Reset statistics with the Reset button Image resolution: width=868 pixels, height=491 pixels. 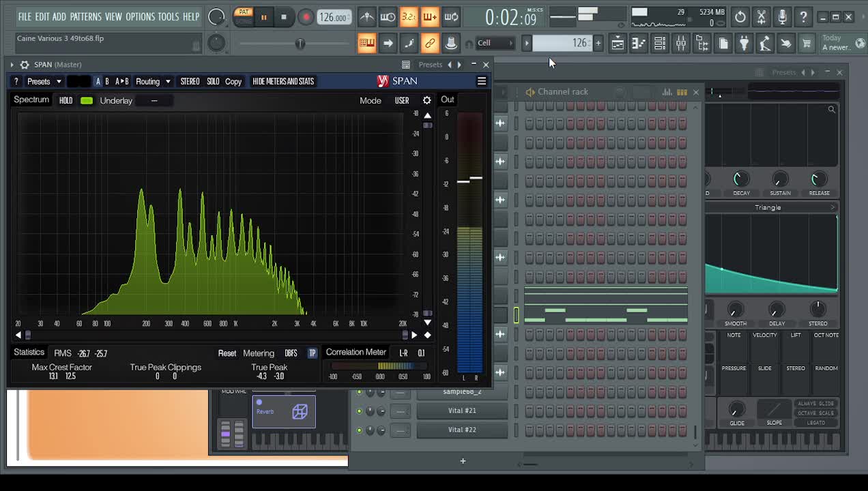[x=227, y=353]
